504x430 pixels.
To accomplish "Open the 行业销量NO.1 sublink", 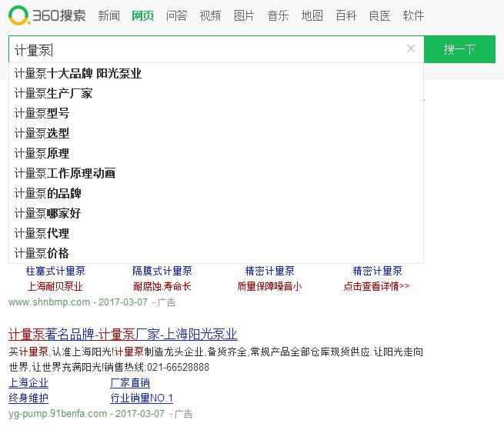I will [x=142, y=398].
